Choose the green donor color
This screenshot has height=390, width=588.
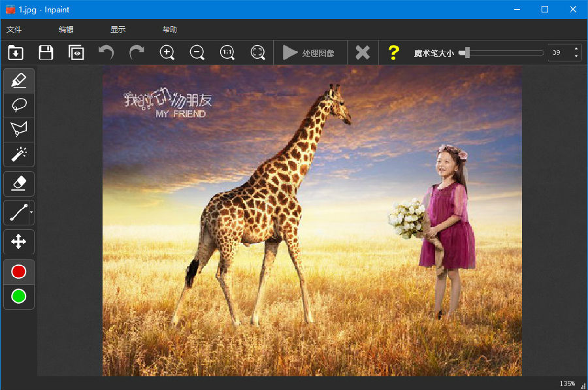19,296
